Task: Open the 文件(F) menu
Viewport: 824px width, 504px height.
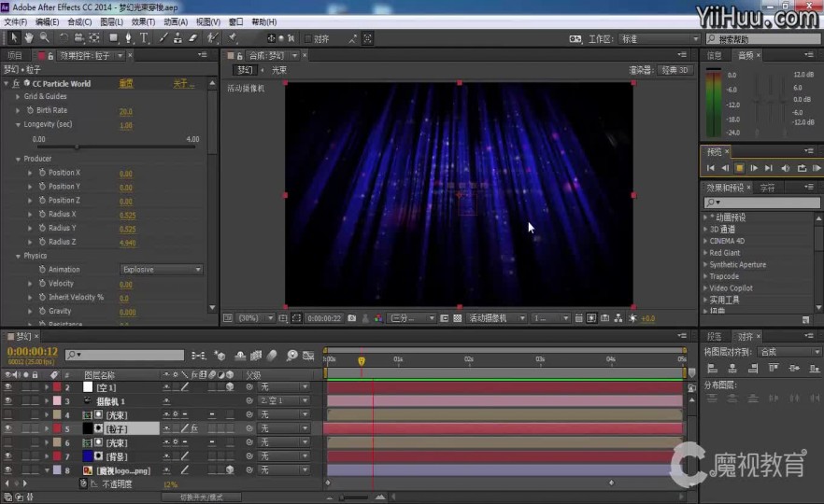Action: pyautogui.click(x=15, y=22)
